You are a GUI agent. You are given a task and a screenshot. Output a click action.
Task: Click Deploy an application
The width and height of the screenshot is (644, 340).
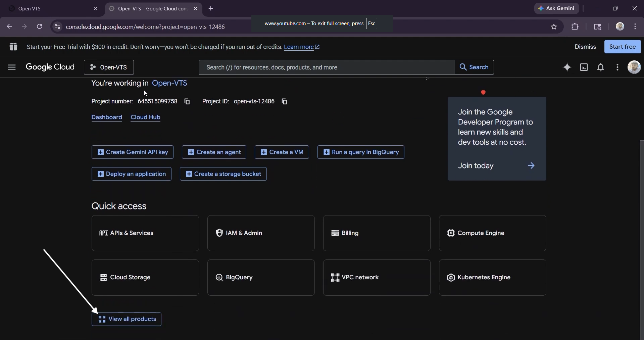[132, 174]
